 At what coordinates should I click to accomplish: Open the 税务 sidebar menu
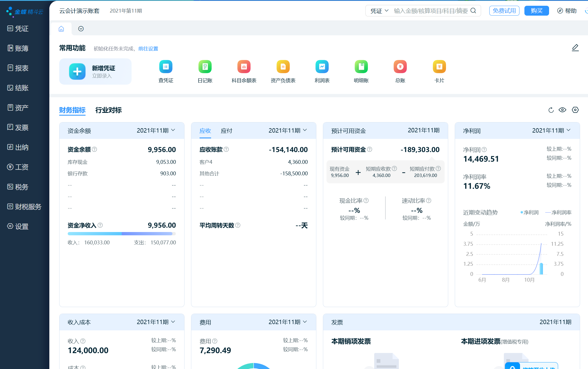(18, 187)
